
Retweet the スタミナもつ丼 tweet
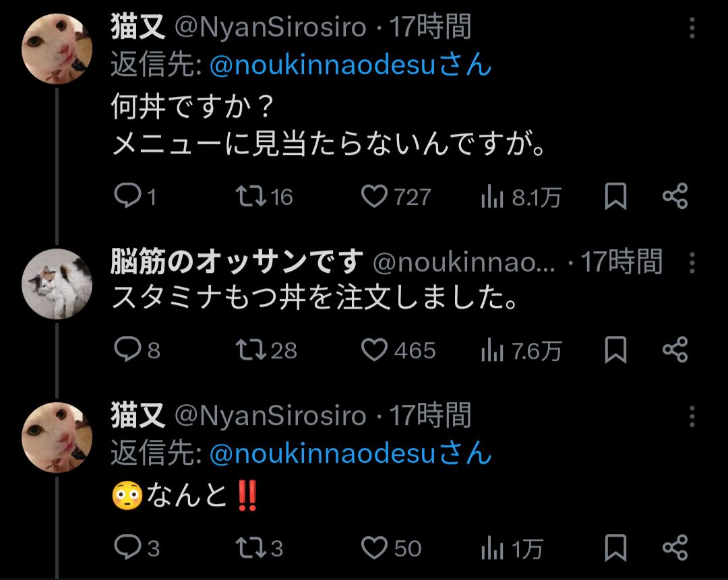(x=249, y=350)
